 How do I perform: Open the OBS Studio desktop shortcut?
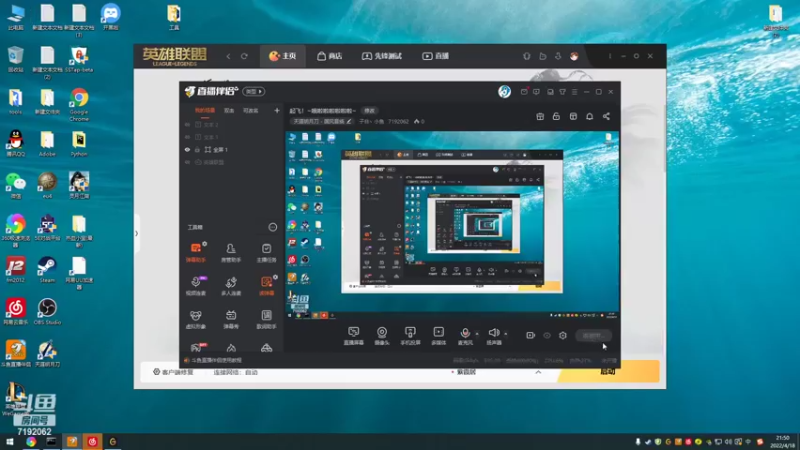47,312
